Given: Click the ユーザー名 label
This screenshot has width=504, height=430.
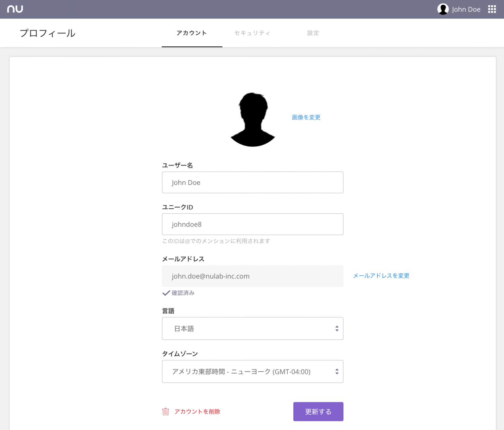Looking at the screenshot, I should click(177, 165).
